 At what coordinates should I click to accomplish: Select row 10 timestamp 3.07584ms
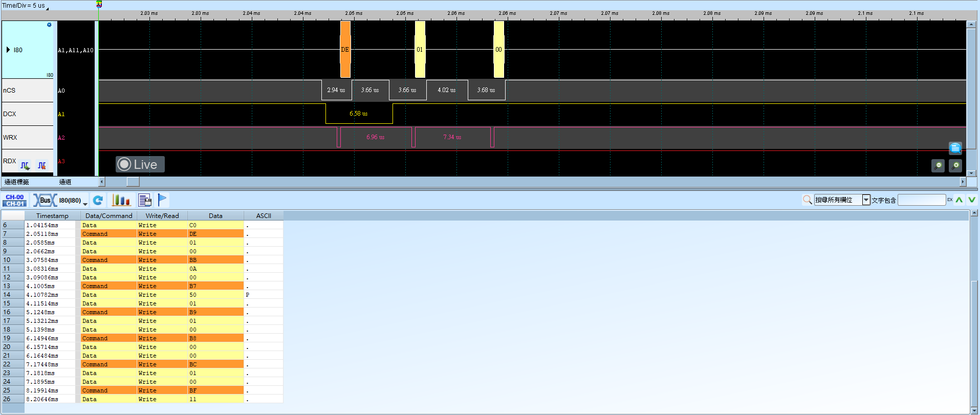click(42, 260)
